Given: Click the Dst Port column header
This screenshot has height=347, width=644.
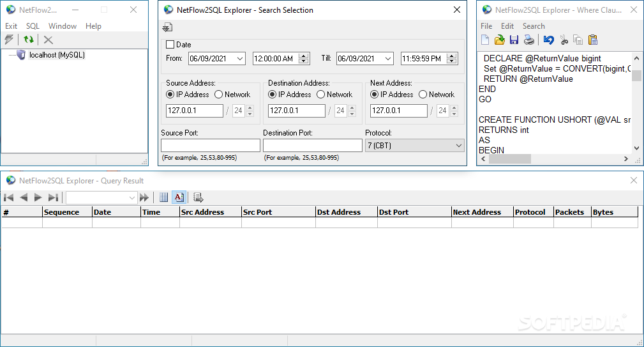Looking at the screenshot, I should tap(414, 212).
